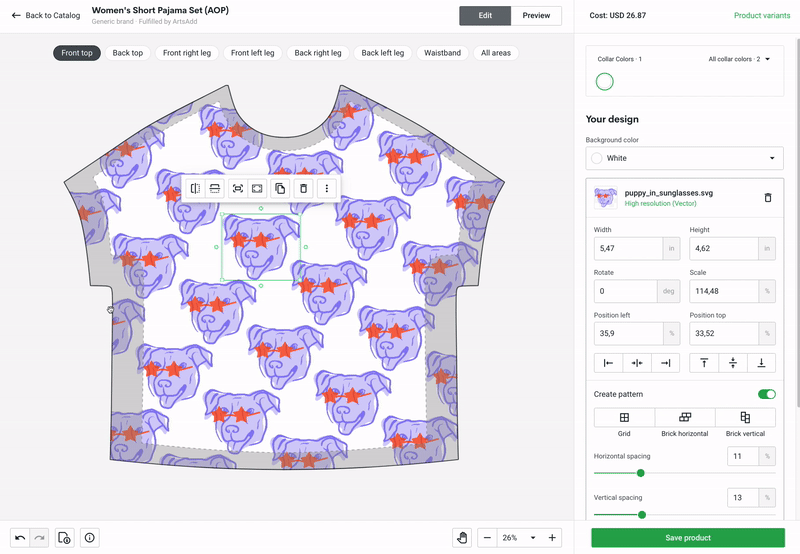Viewport: 800px width, 554px height.
Task: Flip the design horizontally from the floating toolbar
Action: (195, 189)
